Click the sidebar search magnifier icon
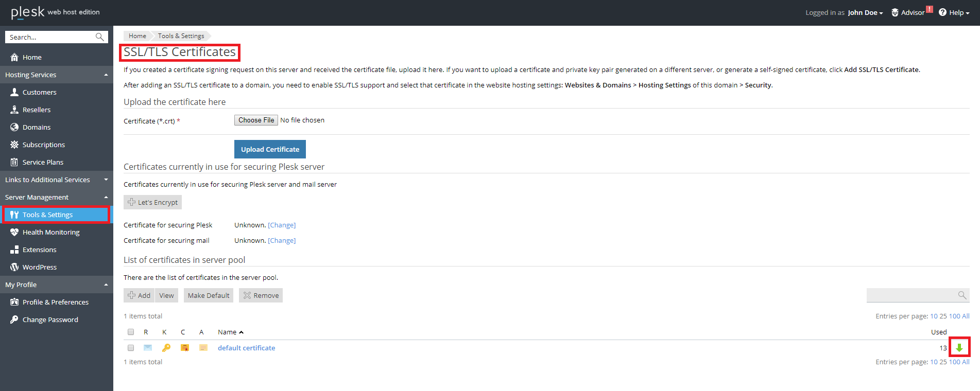This screenshot has height=391, width=980. 100,37
